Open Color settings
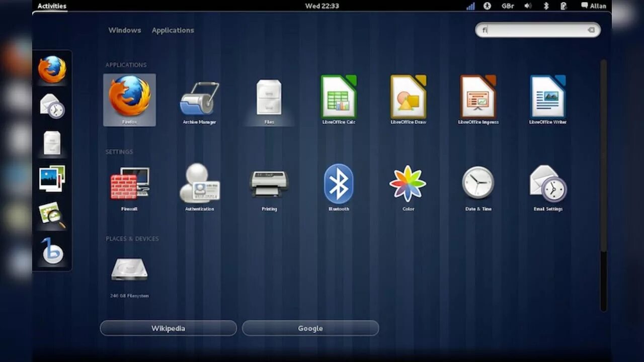 point(408,188)
